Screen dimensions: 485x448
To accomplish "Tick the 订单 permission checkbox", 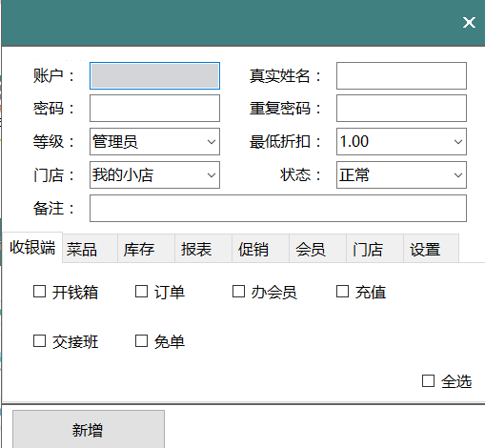I will click(141, 292).
